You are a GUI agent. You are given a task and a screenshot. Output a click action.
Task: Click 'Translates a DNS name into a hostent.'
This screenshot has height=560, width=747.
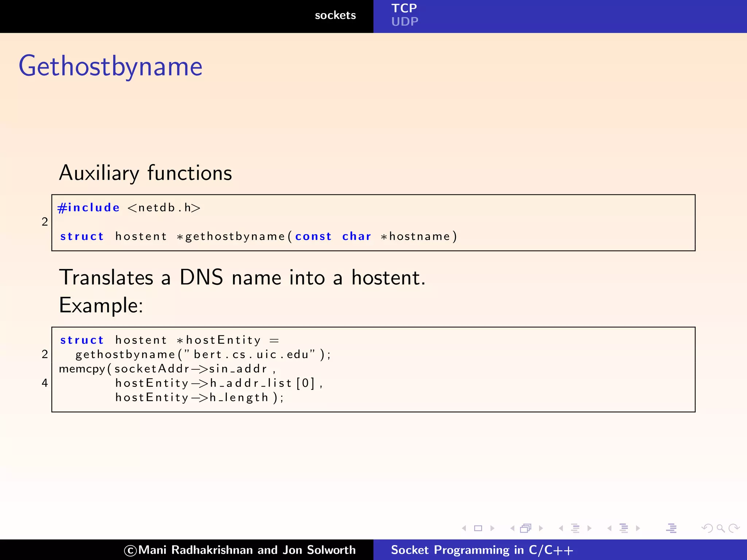coord(242,277)
